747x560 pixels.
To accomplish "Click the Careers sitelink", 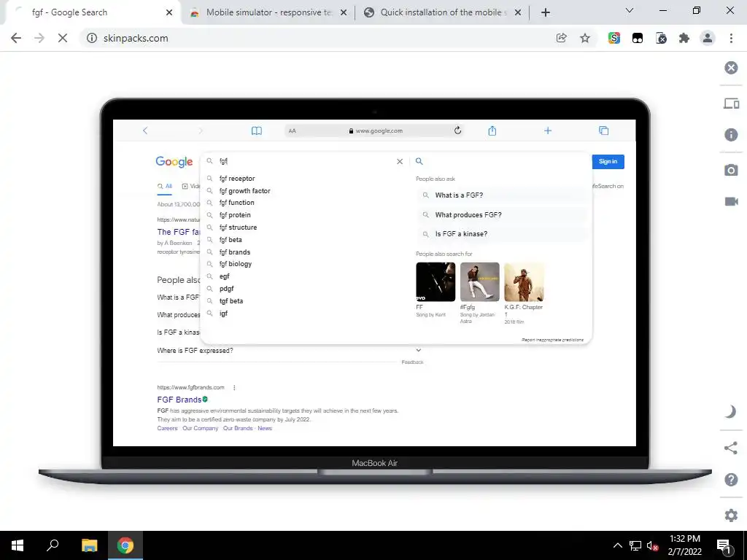I will coord(167,428).
